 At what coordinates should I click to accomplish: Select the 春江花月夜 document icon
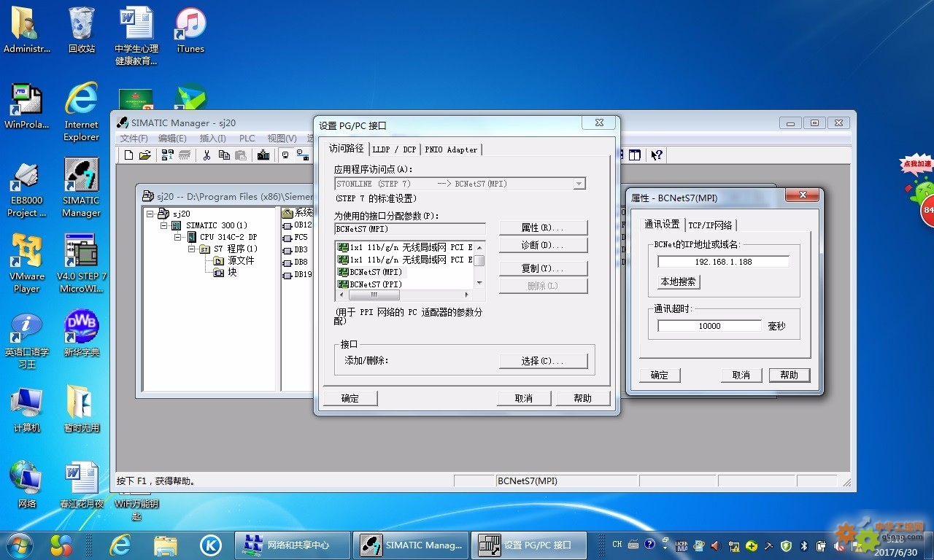[81, 485]
